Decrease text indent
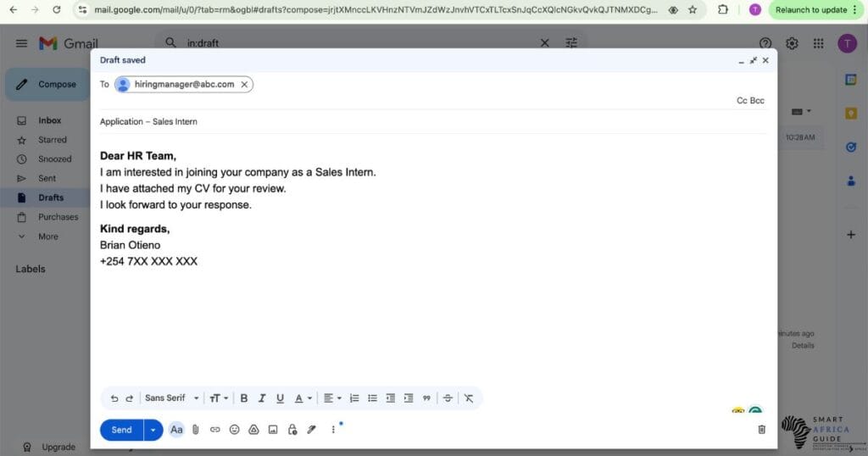This screenshot has width=868, height=456. [x=390, y=398]
